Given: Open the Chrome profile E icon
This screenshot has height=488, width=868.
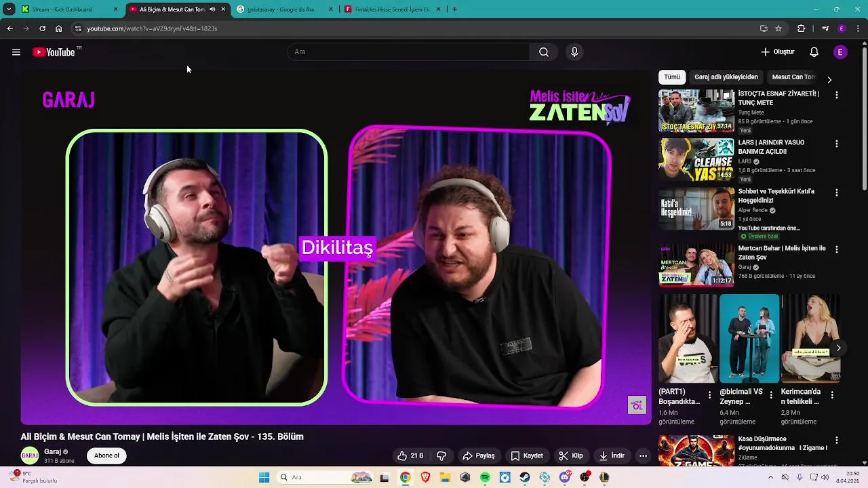Looking at the screenshot, I should pyautogui.click(x=842, y=28).
